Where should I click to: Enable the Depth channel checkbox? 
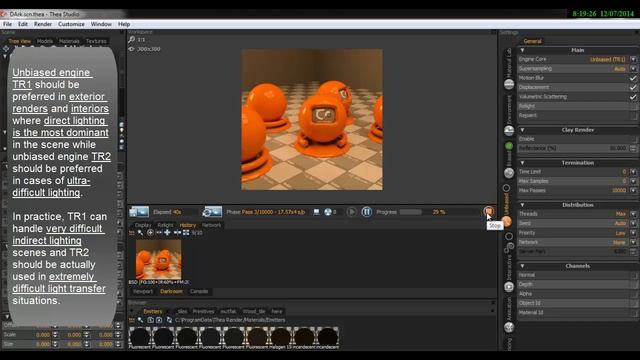633,284
